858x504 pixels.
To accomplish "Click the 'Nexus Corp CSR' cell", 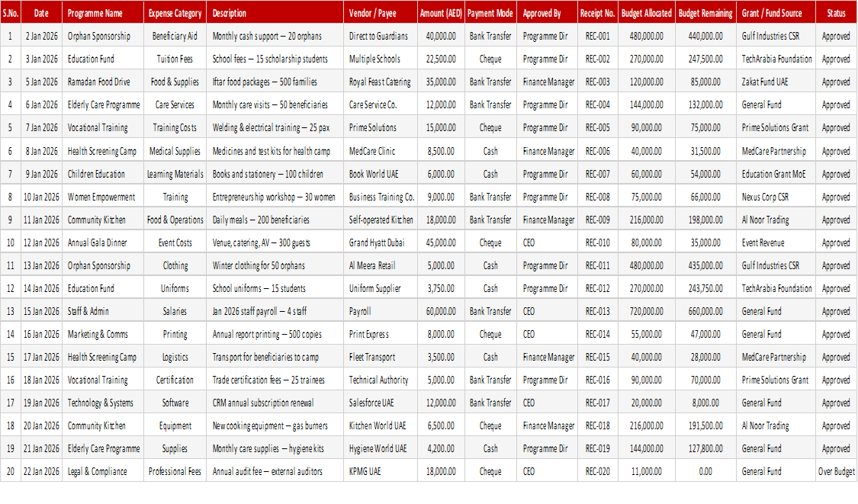I will tap(776, 197).
